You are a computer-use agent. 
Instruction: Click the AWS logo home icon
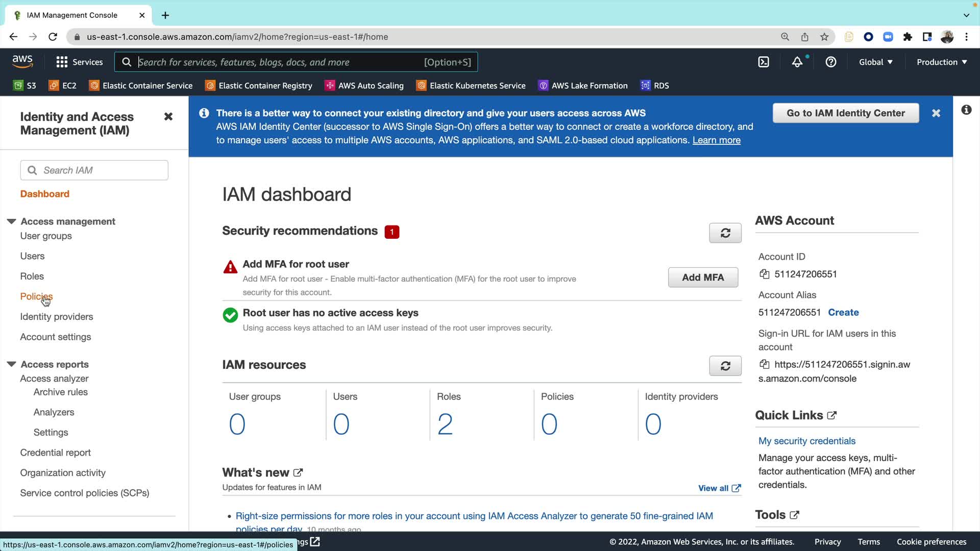[x=22, y=61]
